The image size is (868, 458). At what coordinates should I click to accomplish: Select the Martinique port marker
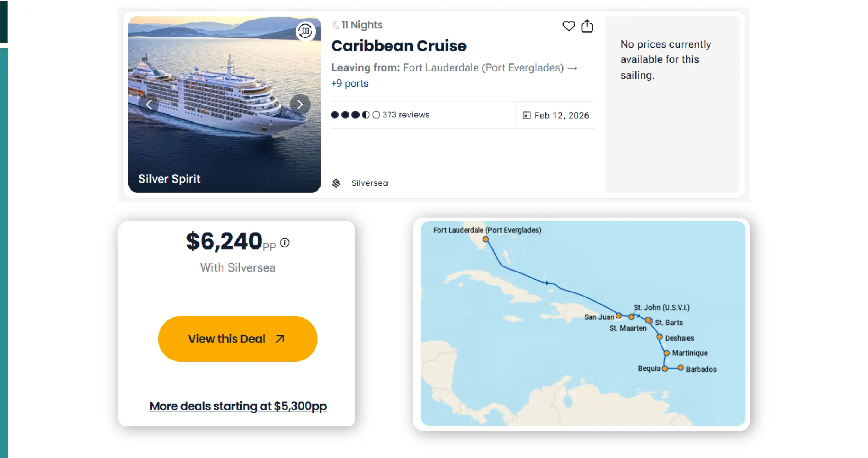tap(666, 353)
